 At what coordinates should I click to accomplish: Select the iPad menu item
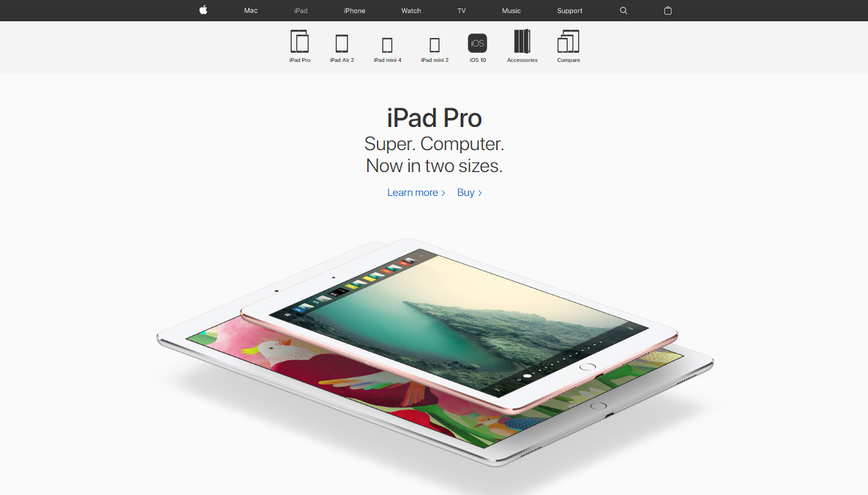point(301,10)
